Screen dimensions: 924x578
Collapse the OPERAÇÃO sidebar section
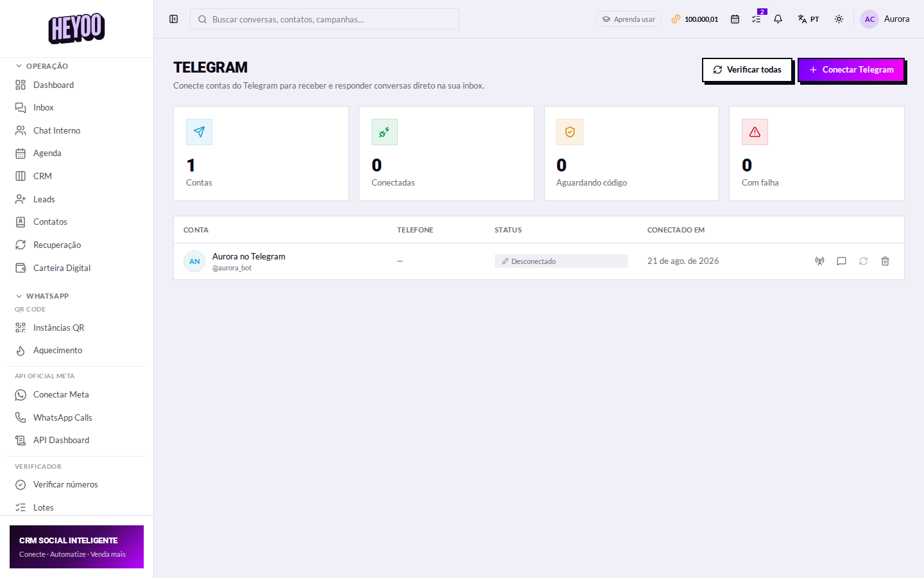pos(42,66)
